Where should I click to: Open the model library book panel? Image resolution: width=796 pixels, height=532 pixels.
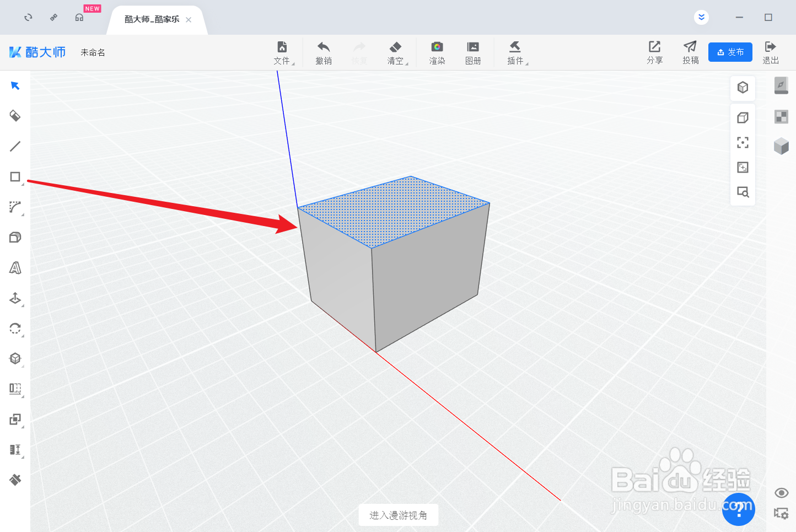[x=781, y=85]
